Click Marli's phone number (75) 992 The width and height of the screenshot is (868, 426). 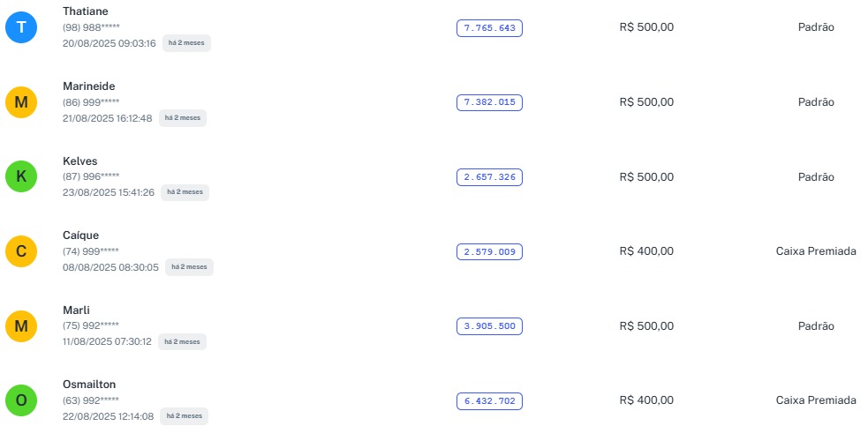pos(91,326)
